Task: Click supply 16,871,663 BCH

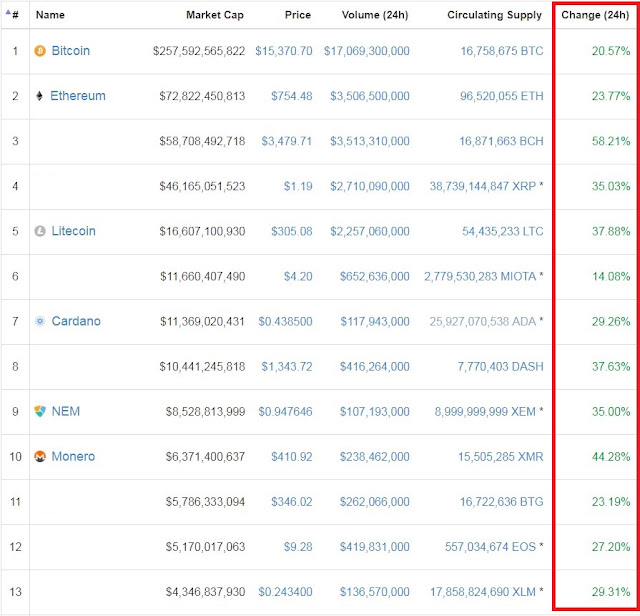Action: point(501,141)
